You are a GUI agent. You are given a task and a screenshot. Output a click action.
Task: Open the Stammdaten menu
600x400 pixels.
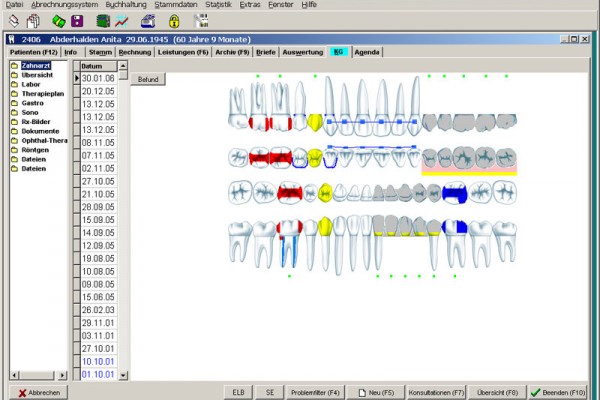[x=175, y=5]
